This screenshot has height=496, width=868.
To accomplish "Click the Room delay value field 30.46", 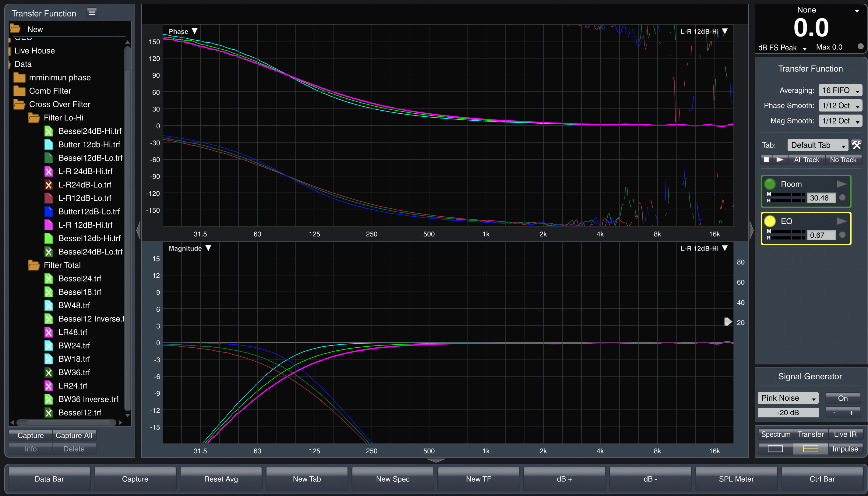I will click(821, 198).
